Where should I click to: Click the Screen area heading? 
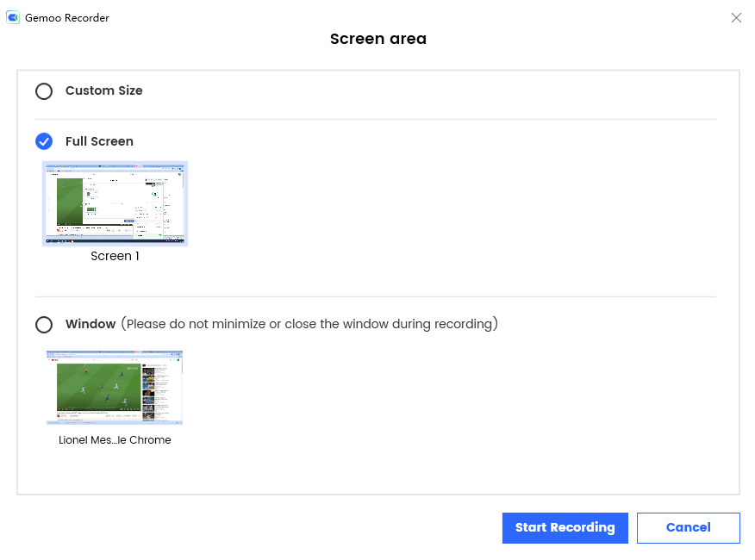pos(377,39)
